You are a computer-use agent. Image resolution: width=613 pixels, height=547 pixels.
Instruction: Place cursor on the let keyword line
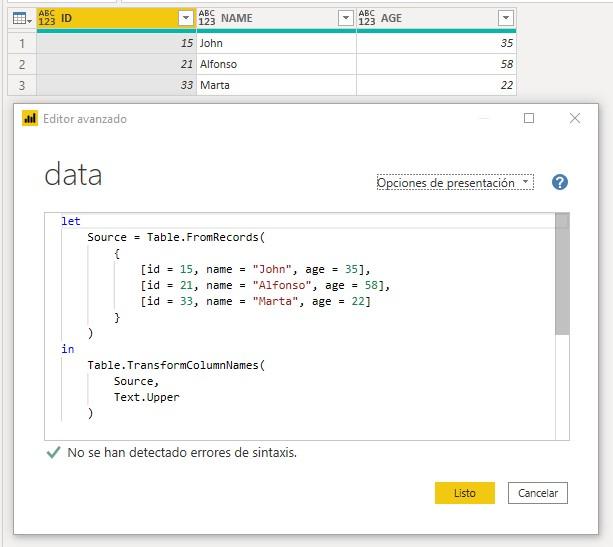71,221
